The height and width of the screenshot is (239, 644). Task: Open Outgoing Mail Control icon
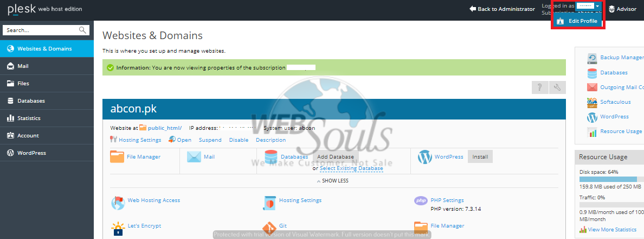[593, 87]
